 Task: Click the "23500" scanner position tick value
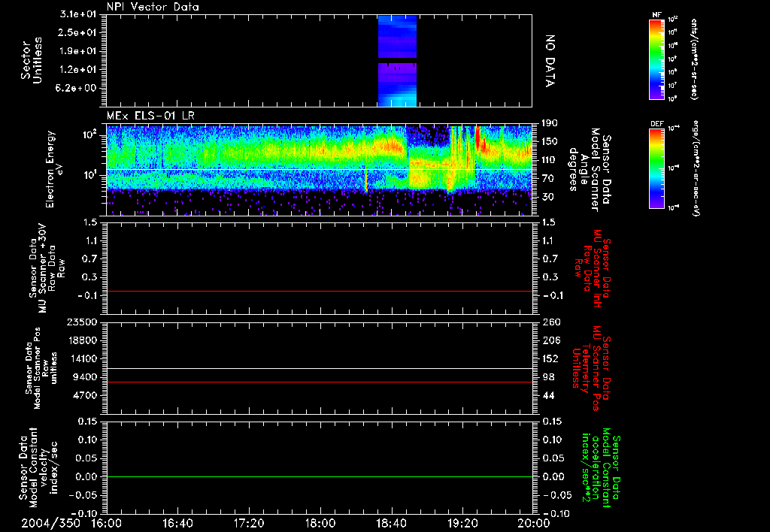click(81, 322)
